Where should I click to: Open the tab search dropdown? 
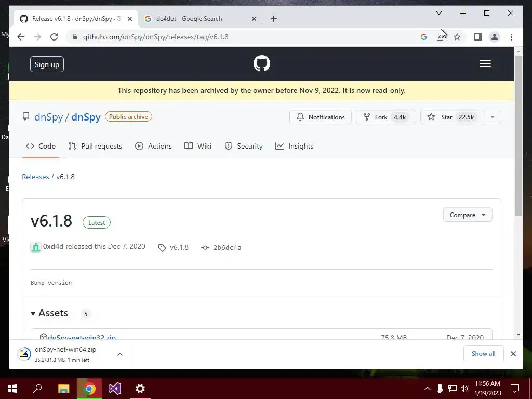(x=438, y=13)
